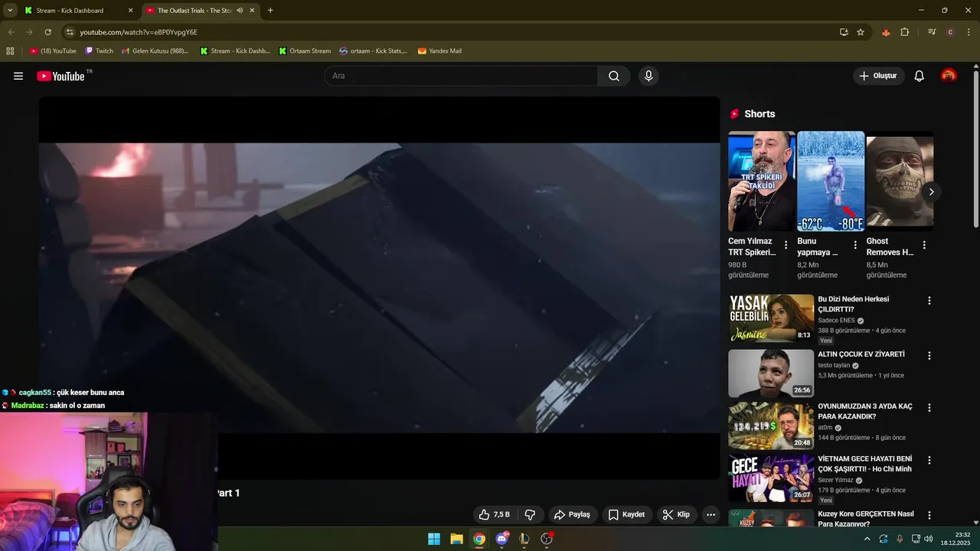Open Discord from the taskbar
980x551 pixels.
(x=502, y=539)
